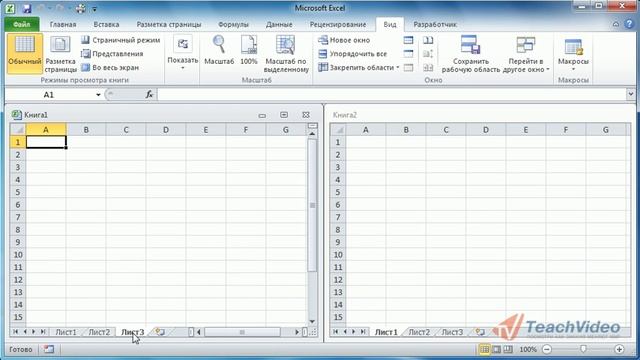Click Сохранить рабочую область
The width and height of the screenshot is (640, 360).
(471, 53)
